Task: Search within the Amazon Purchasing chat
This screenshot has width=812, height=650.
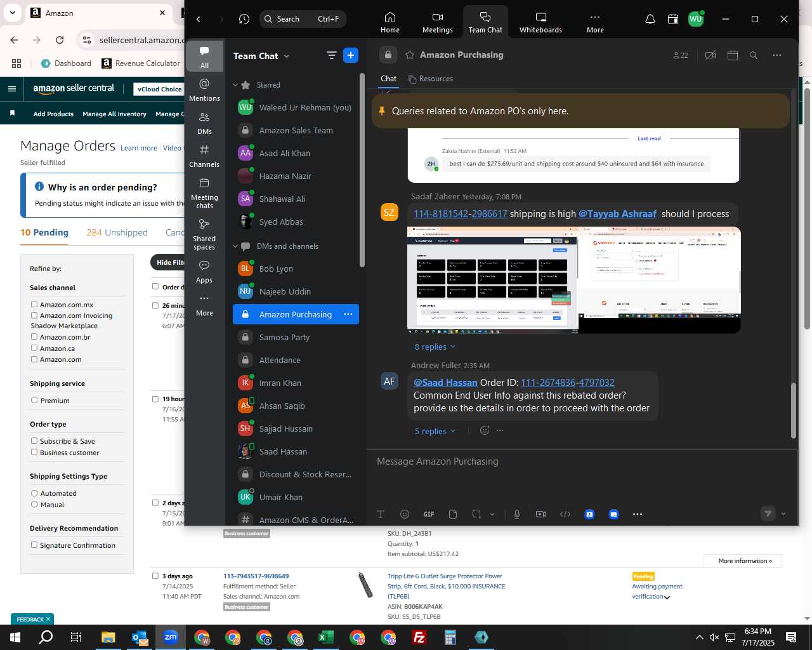Action: pos(754,55)
